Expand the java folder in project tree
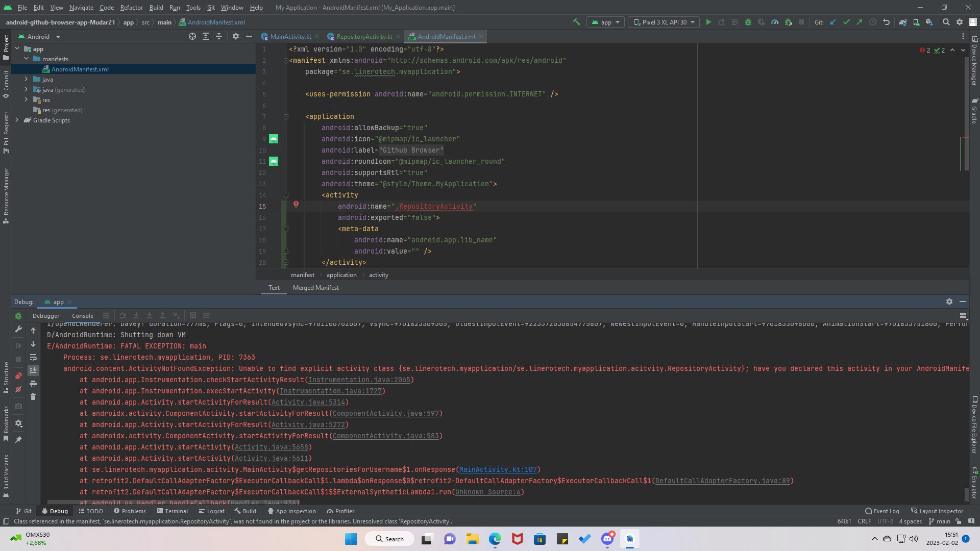Viewport: 980px width, 551px height. (26, 80)
